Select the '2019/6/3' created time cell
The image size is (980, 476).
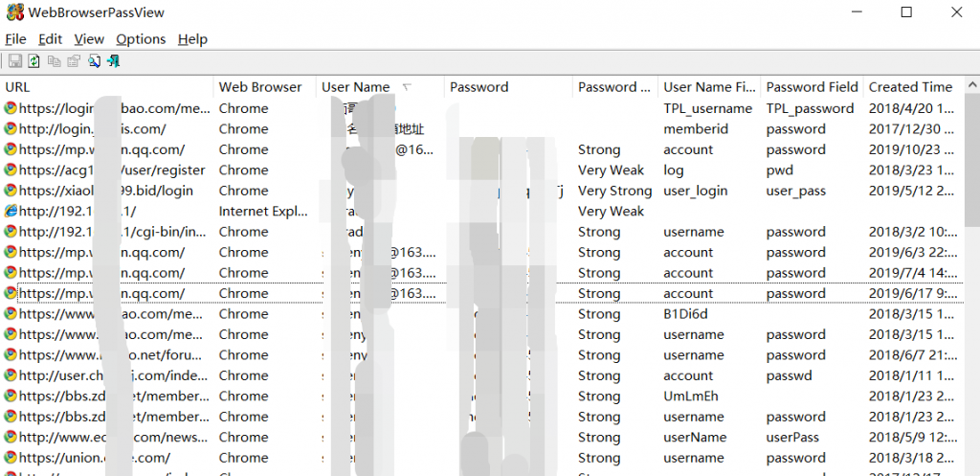pyautogui.click(x=912, y=253)
